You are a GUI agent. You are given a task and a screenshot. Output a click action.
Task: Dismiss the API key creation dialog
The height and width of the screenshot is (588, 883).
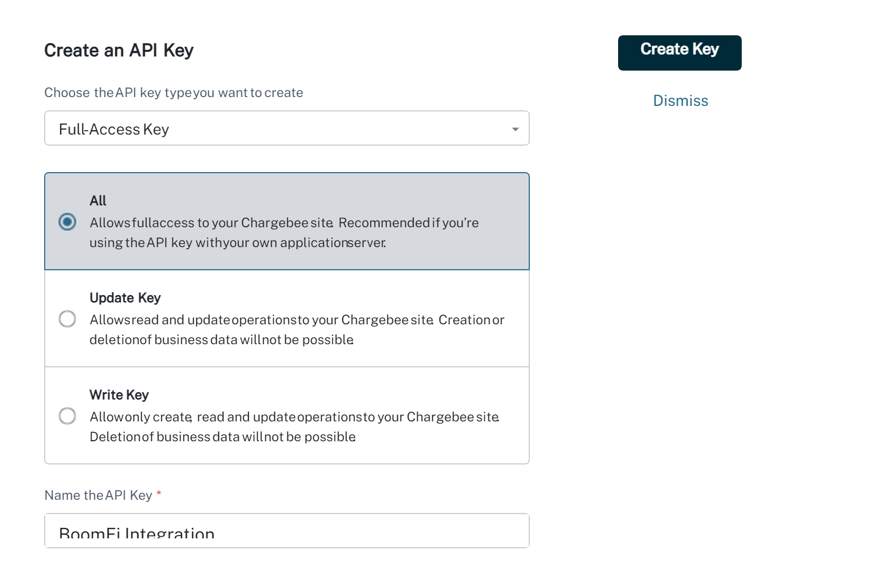(680, 100)
